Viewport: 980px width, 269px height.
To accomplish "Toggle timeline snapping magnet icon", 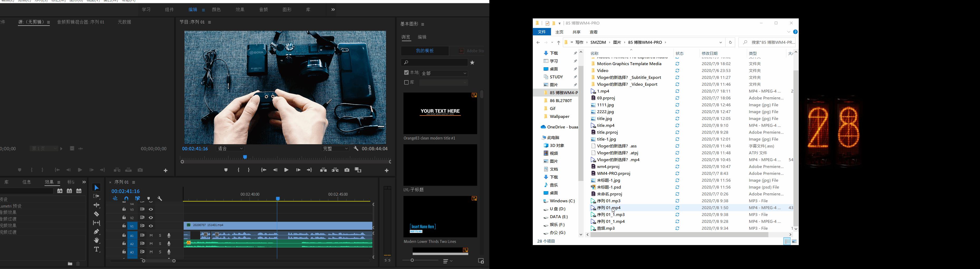I will 126,199.
